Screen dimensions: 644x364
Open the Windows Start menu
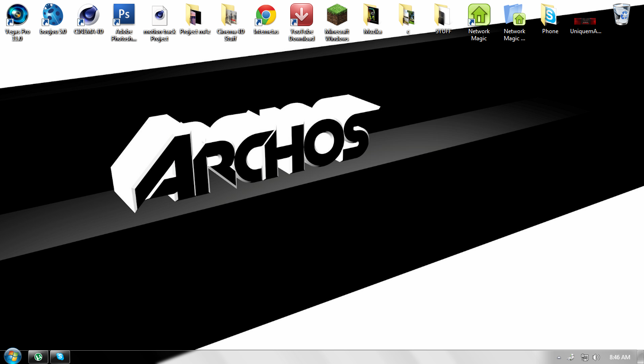pyautogui.click(x=12, y=356)
